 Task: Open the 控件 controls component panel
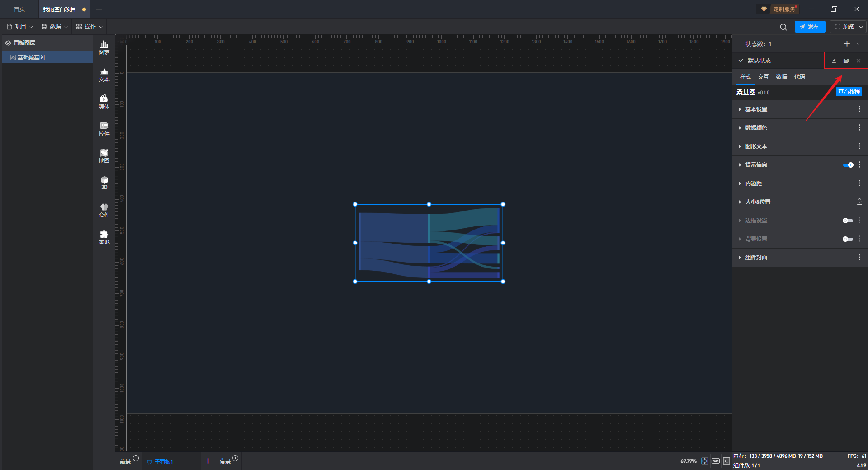point(104,129)
